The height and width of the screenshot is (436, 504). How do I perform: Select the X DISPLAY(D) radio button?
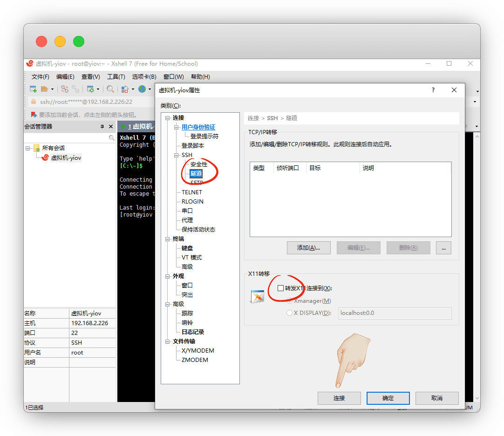[x=289, y=313]
